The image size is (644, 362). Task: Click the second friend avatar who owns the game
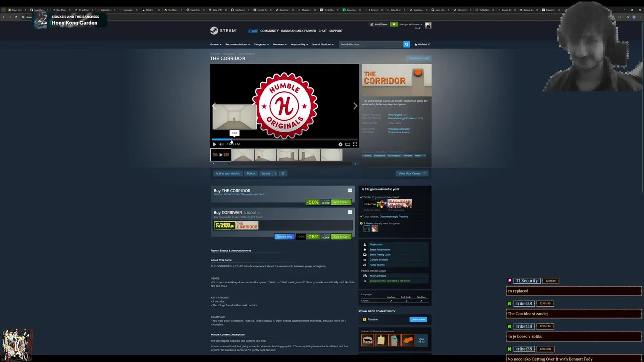coord(374,229)
